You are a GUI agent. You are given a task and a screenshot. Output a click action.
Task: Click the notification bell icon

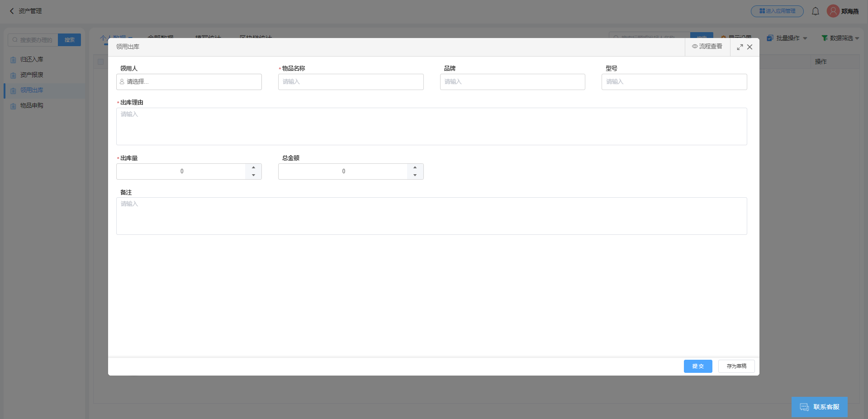pos(815,11)
